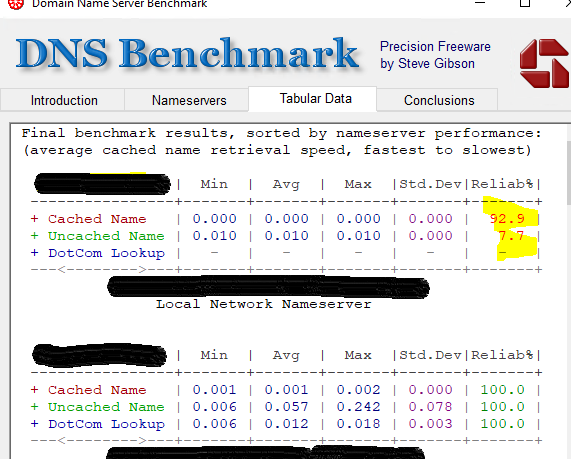Click the 0.002 max value in second table

click(358, 390)
